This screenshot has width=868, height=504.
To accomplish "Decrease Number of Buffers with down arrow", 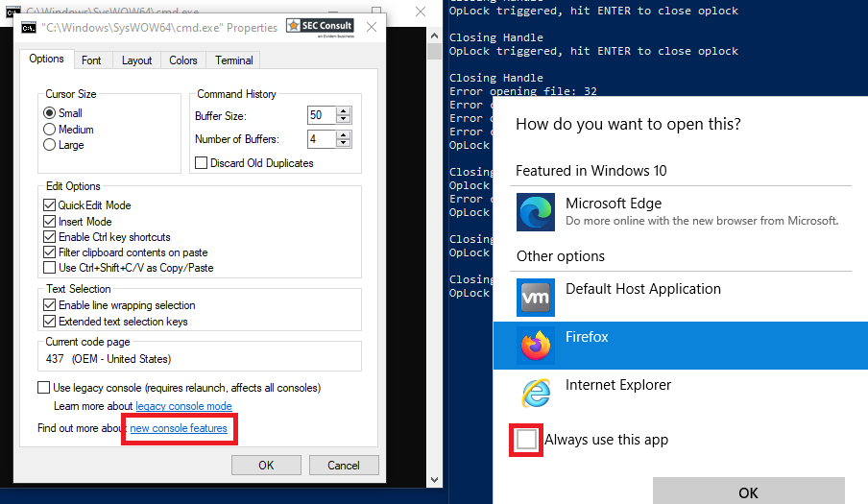I will pyautogui.click(x=344, y=144).
